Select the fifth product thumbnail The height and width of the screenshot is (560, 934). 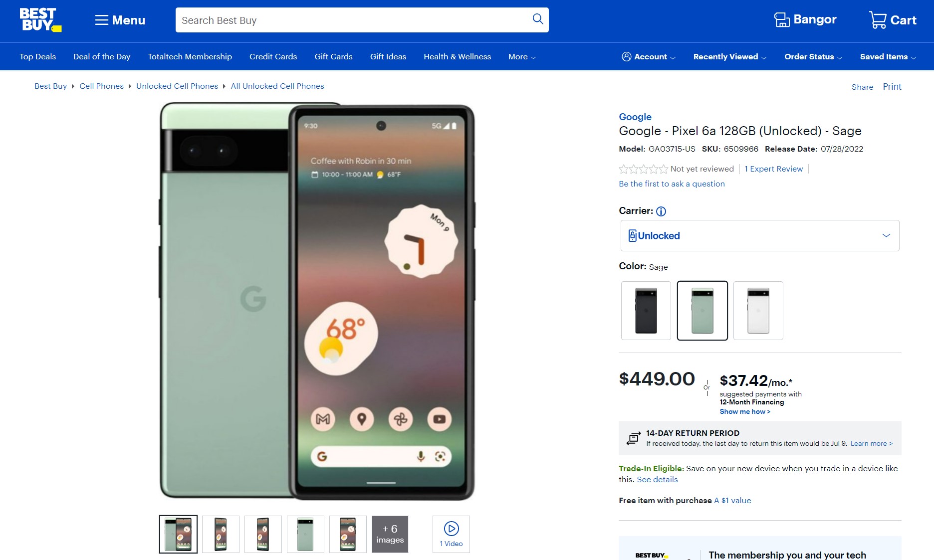pos(348,535)
